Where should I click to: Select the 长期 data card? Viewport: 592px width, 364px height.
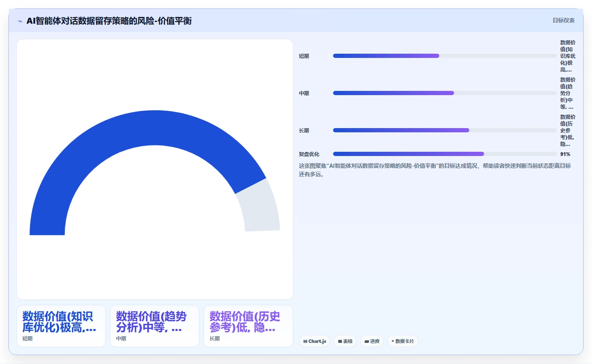248,326
